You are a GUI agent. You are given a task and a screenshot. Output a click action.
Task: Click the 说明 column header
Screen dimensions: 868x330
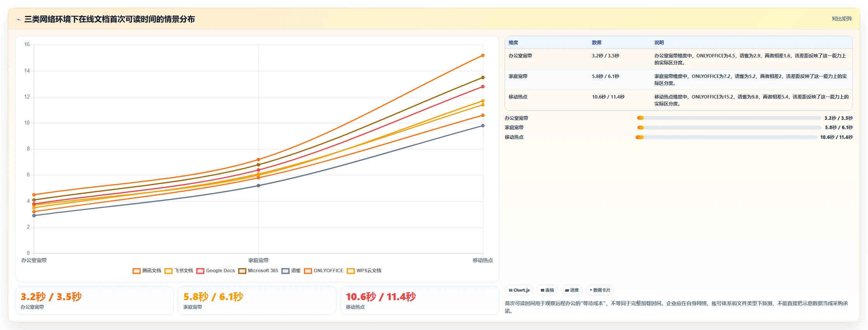(x=659, y=43)
